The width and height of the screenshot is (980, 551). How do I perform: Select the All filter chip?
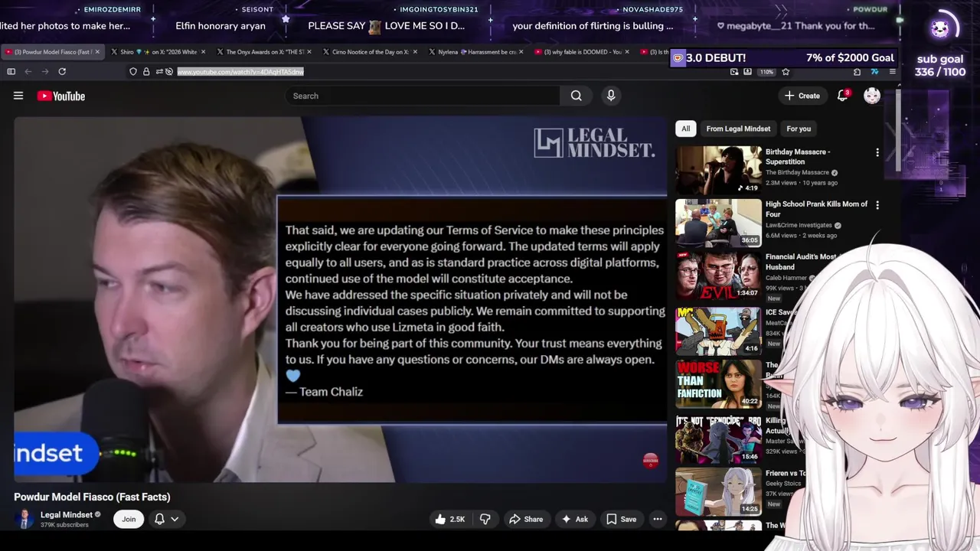point(686,129)
